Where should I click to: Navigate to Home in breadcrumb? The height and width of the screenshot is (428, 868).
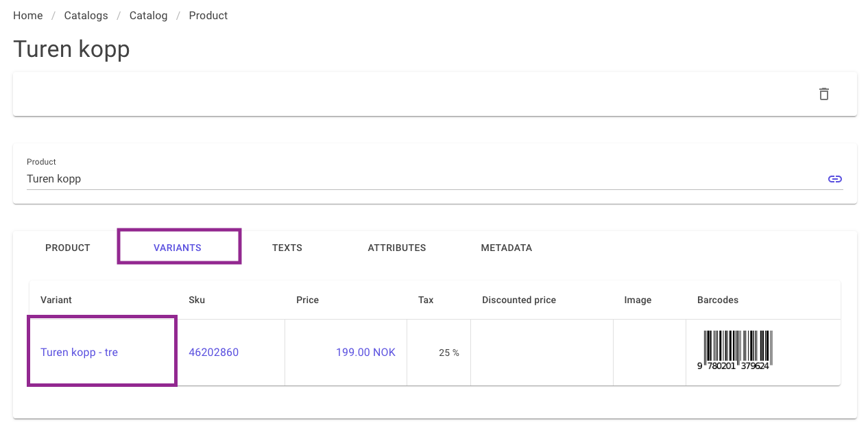[x=28, y=15]
